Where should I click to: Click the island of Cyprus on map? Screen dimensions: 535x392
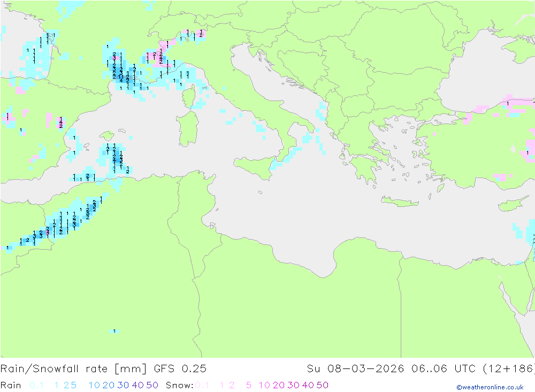tap(514, 204)
